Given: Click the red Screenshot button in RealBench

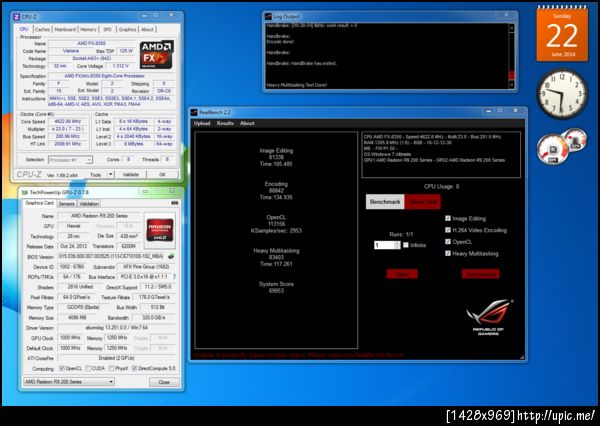Looking at the screenshot, I should tap(480, 274).
